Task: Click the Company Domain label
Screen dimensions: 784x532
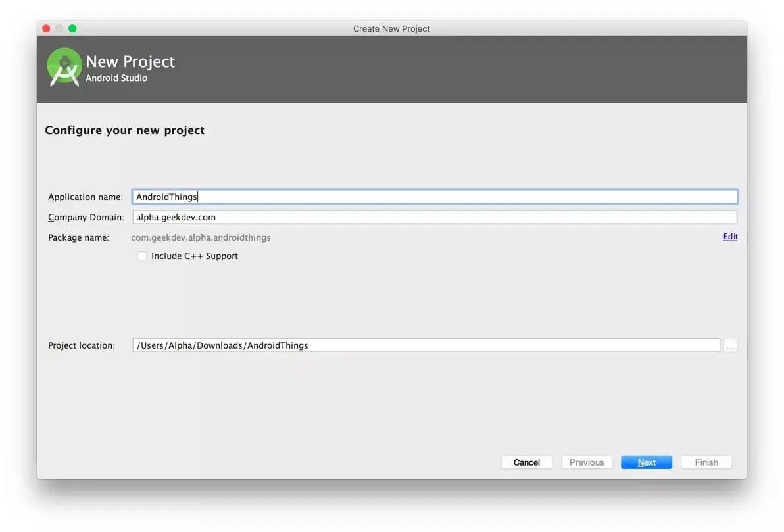Action: [x=86, y=218]
